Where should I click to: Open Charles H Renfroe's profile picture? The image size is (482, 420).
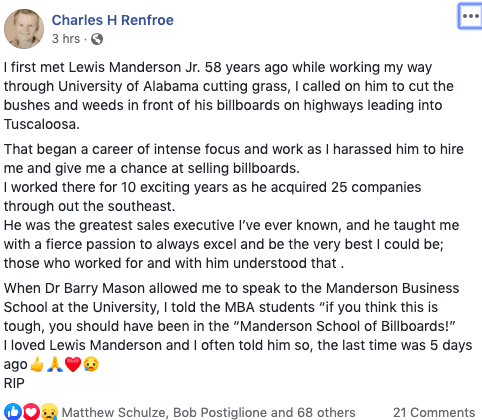(24, 29)
